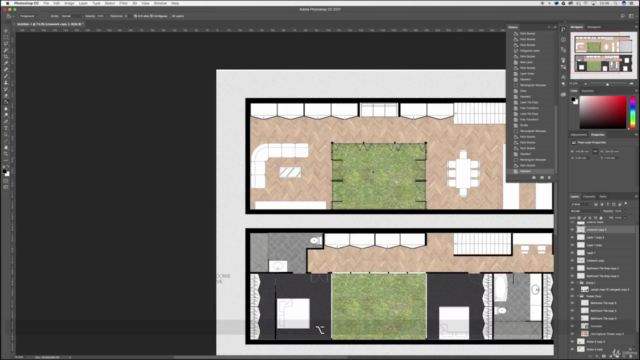Select the Rectangular Marquee tool
The image size is (640, 360).
6,37
